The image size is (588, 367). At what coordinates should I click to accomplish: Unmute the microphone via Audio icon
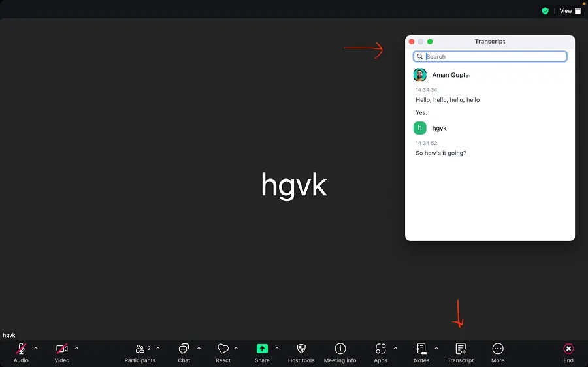(x=21, y=349)
